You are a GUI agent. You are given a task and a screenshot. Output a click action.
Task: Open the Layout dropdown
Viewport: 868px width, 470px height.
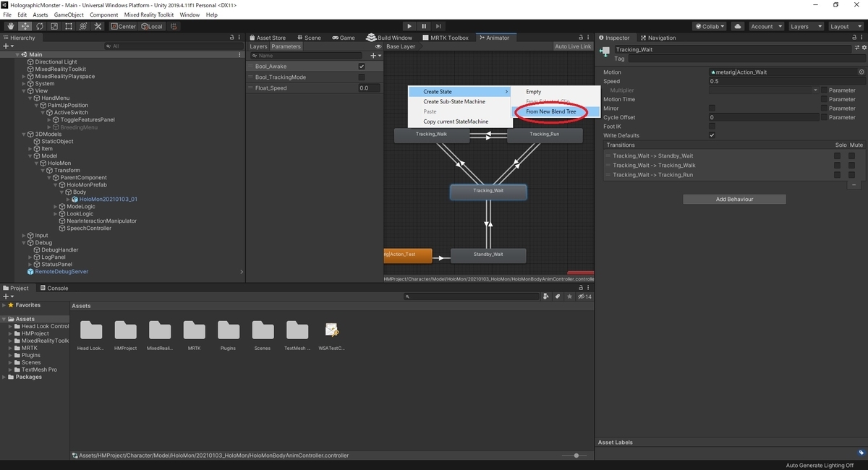tap(846, 26)
